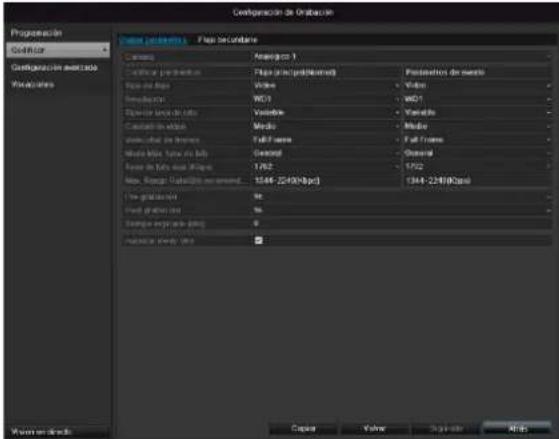Click the Atrás button
559x439 pixels.
517,428
